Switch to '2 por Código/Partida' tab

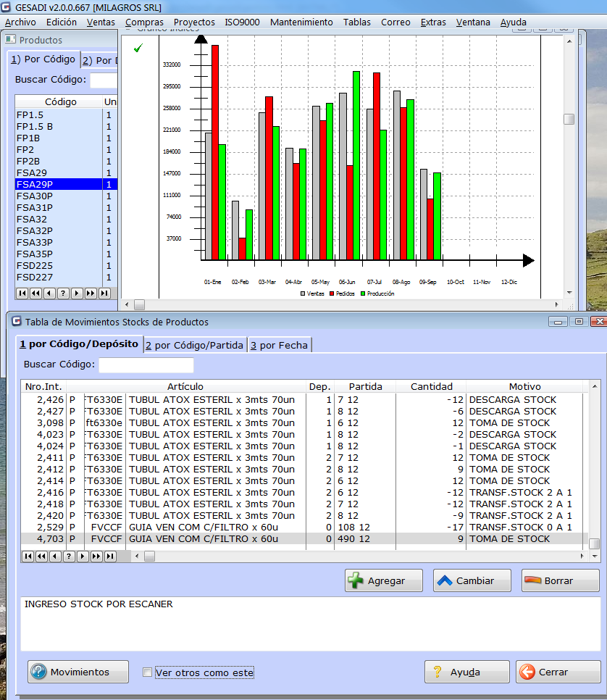tap(194, 345)
